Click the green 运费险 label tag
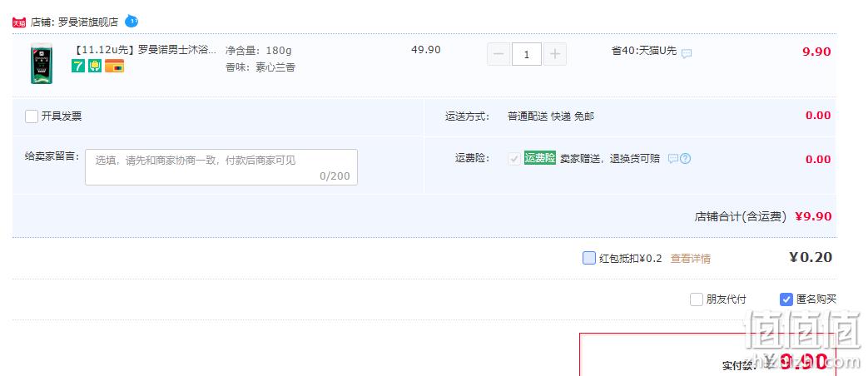Viewport: 868px width, 376px height. pos(540,158)
